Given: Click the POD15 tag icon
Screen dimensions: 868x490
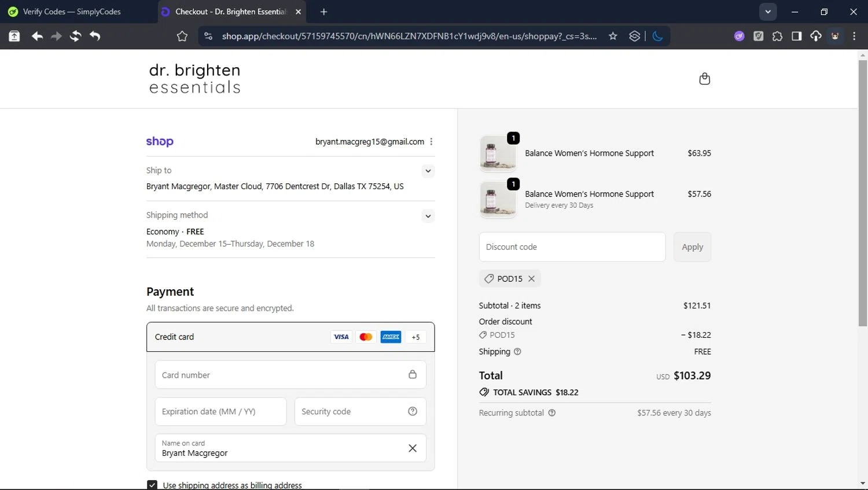Looking at the screenshot, I should click(x=489, y=279).
